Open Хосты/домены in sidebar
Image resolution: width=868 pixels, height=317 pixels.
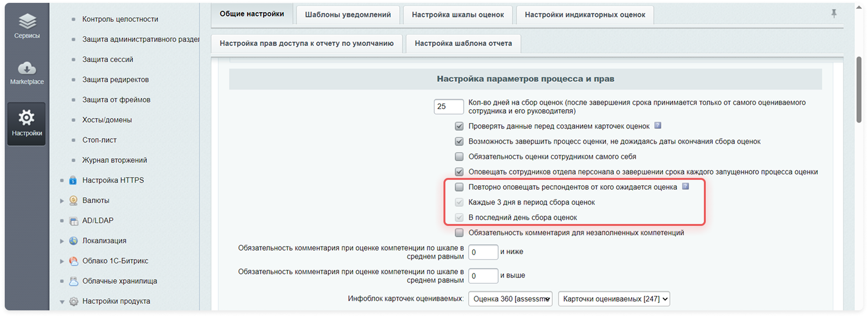pos(107,120)
